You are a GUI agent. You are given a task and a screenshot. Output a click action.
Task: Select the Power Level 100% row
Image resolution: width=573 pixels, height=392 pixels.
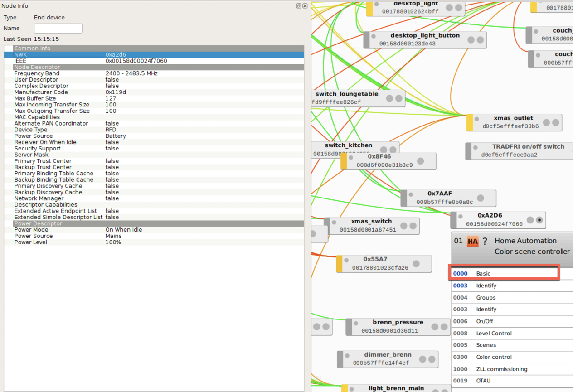point(154,242)
